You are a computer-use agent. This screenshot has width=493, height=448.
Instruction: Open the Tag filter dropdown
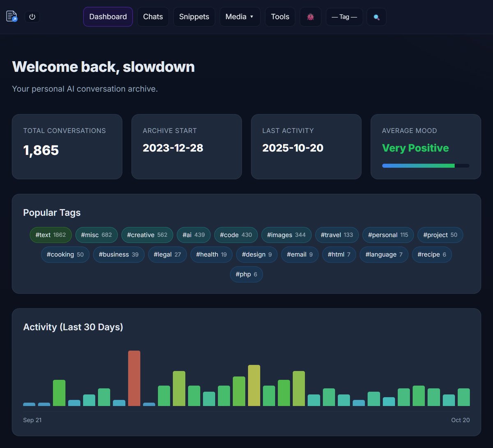point(344,17)
